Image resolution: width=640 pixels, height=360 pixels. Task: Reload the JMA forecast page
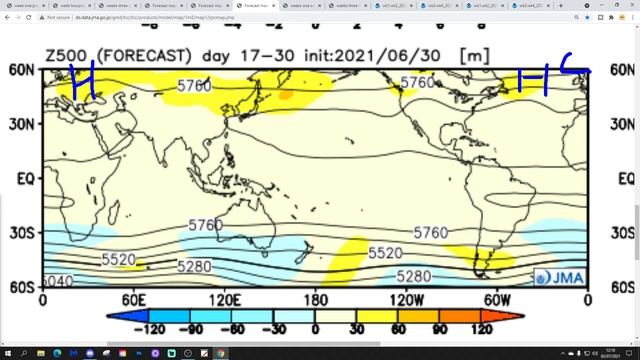pos(29,18)
